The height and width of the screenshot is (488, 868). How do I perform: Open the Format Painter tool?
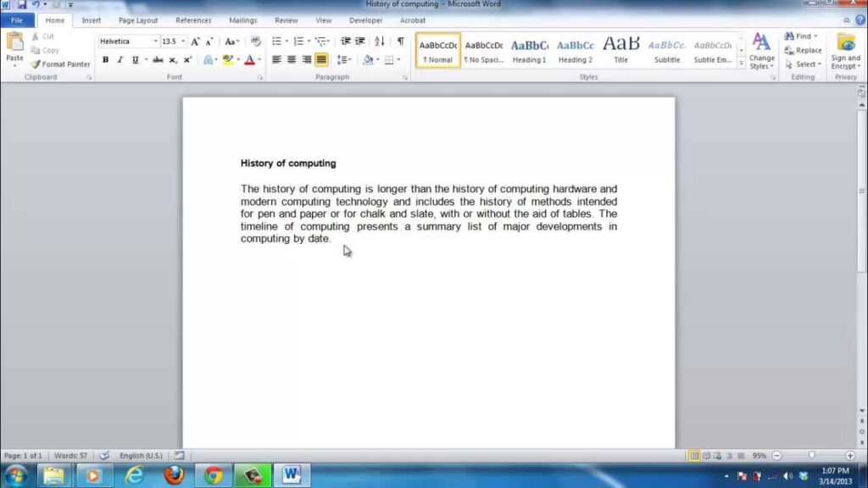pyautogui.click(x=60, y=64)
